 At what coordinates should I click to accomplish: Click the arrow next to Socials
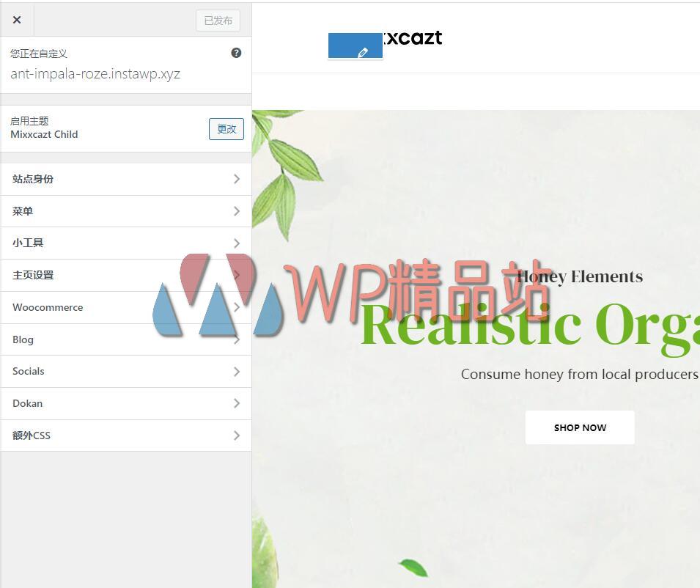pyautogui.click(x=236, y=371)
